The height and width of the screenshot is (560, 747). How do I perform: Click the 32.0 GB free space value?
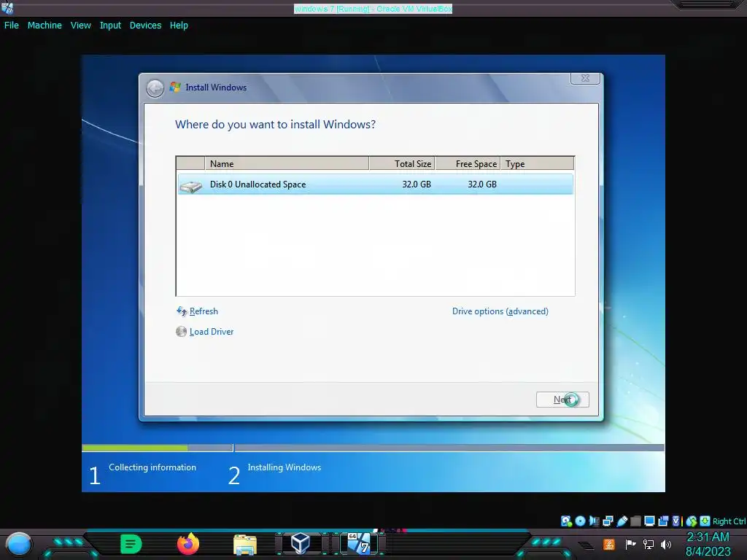tap(482, 184)
